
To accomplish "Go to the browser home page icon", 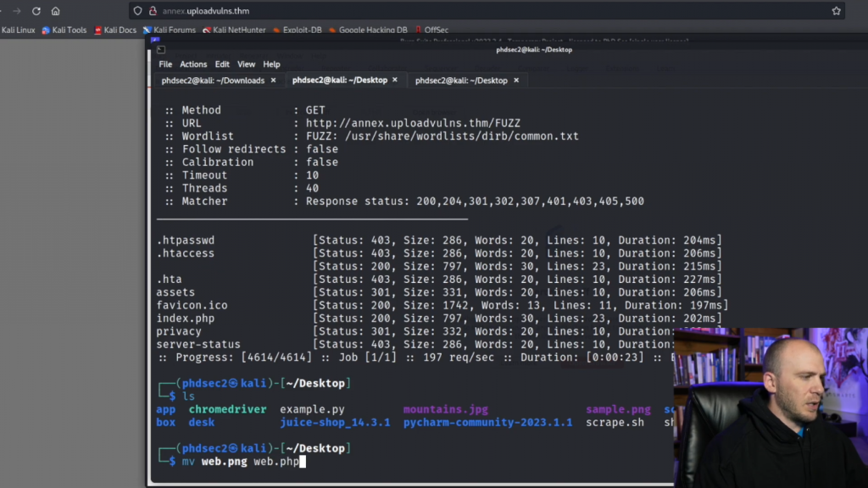I will (56, 11).
